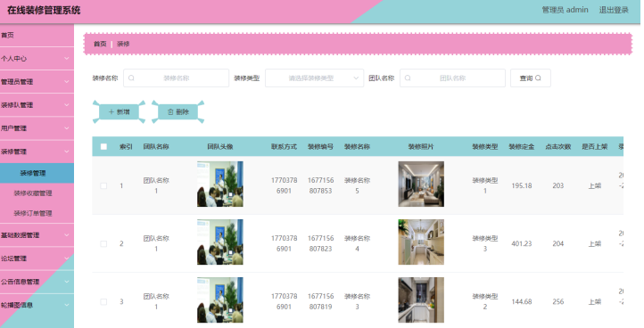Click the 是否上架 column header

tap(595, 146)
